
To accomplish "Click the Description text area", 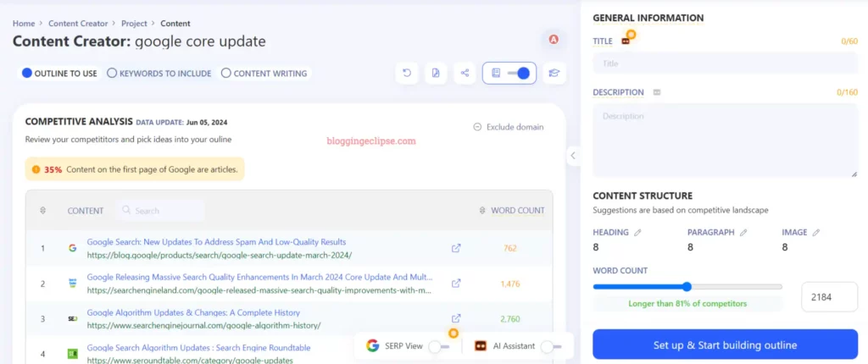I will [726, 141].
